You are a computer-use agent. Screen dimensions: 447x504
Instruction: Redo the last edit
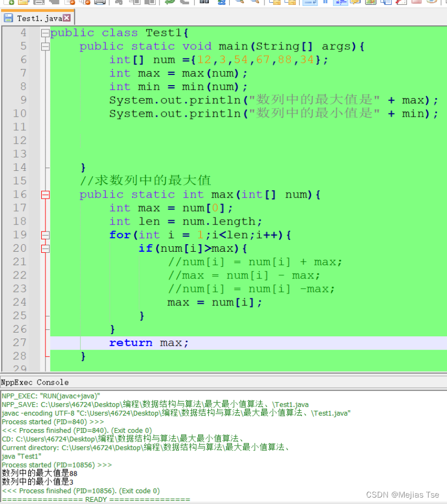click(x=184, y=4)
